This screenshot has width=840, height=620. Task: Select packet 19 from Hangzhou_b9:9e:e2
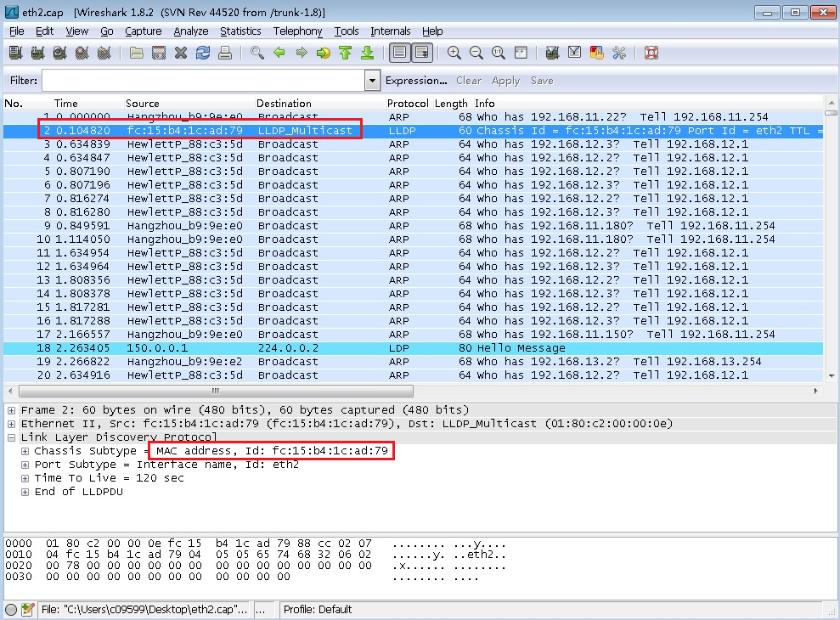click(x=413, y=362)
